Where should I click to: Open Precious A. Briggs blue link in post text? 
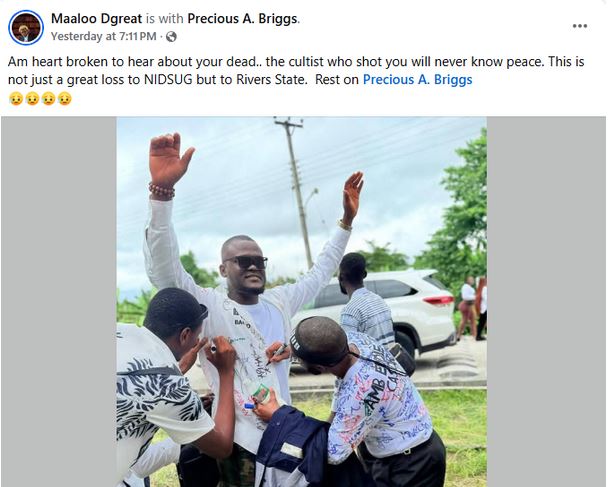(418, 80)
